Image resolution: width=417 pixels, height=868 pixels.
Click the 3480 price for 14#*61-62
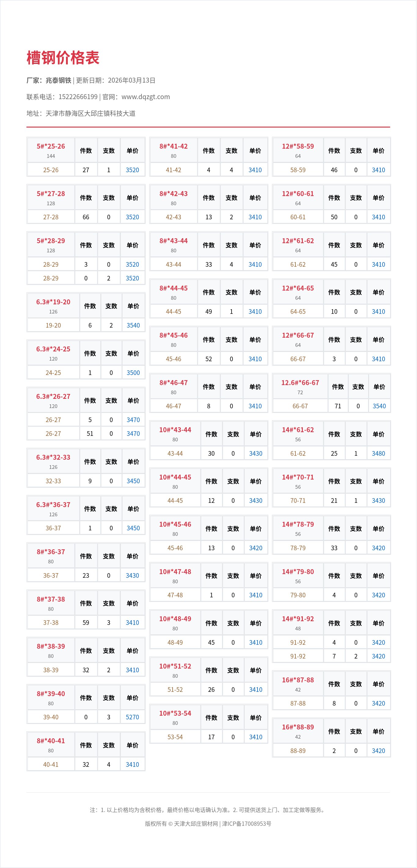coord(378,454)
